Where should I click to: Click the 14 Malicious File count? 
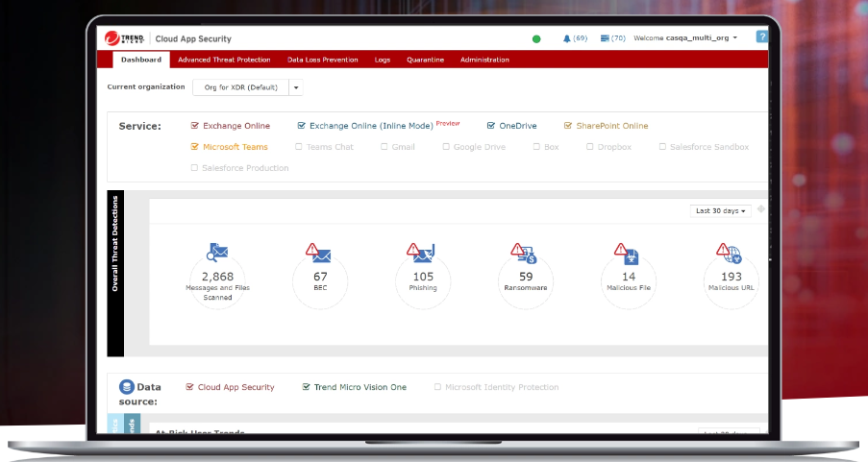tap(629, 276)
